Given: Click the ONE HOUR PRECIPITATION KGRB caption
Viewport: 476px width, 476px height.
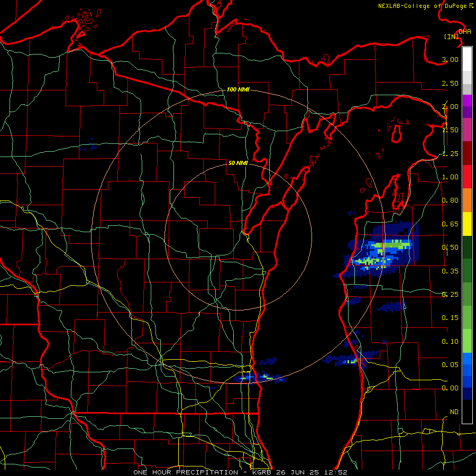Looking at the screenshot, I should coord(240,472).
